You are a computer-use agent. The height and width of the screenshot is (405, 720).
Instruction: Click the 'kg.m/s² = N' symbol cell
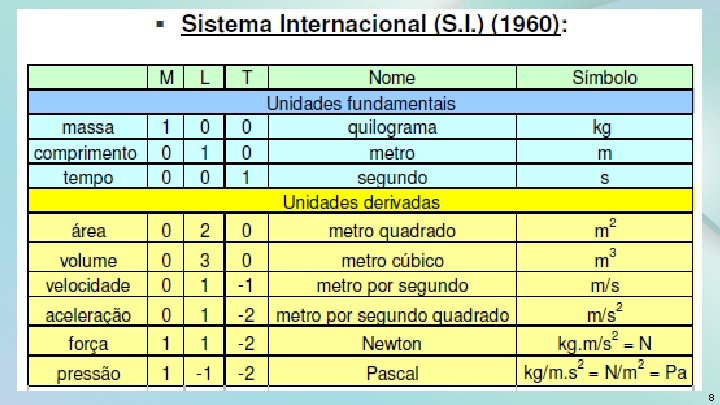click(604, 343)
